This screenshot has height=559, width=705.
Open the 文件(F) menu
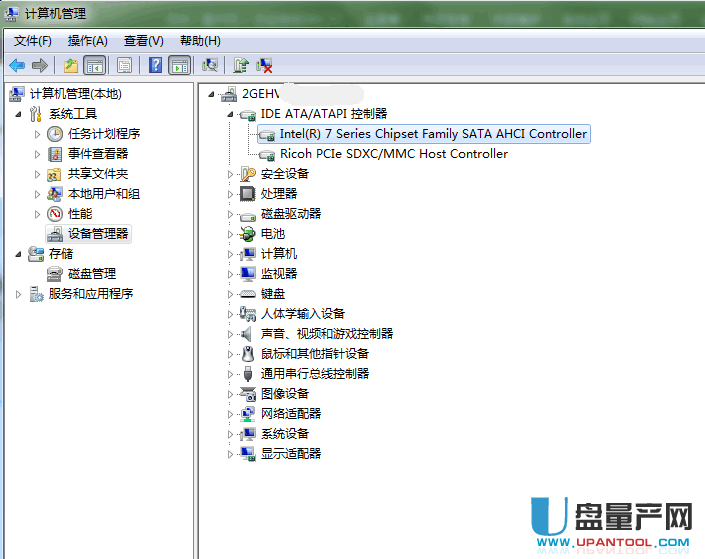(x=33, y=40)
